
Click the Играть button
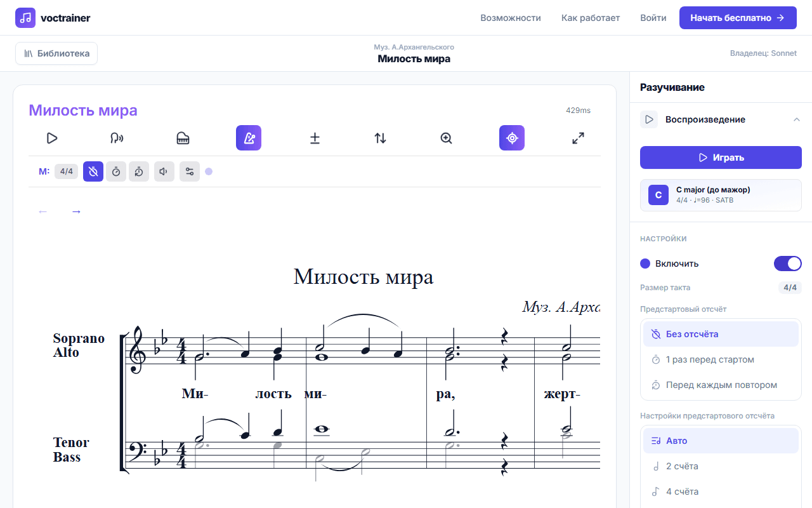click(x=721, y=157)
